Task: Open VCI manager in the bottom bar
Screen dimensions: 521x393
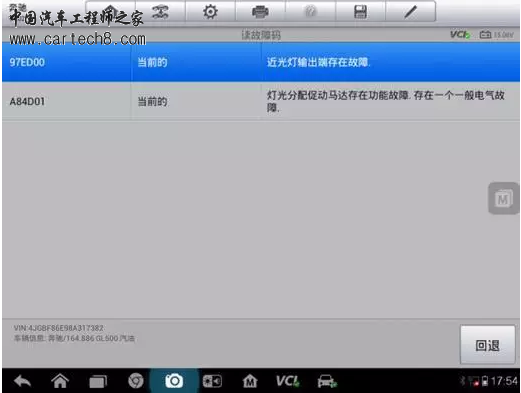Action: click(x=288, y=381)
